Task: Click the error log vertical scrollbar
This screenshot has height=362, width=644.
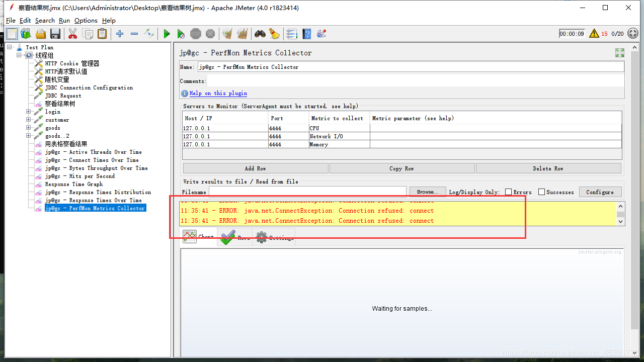Action: 621,214
